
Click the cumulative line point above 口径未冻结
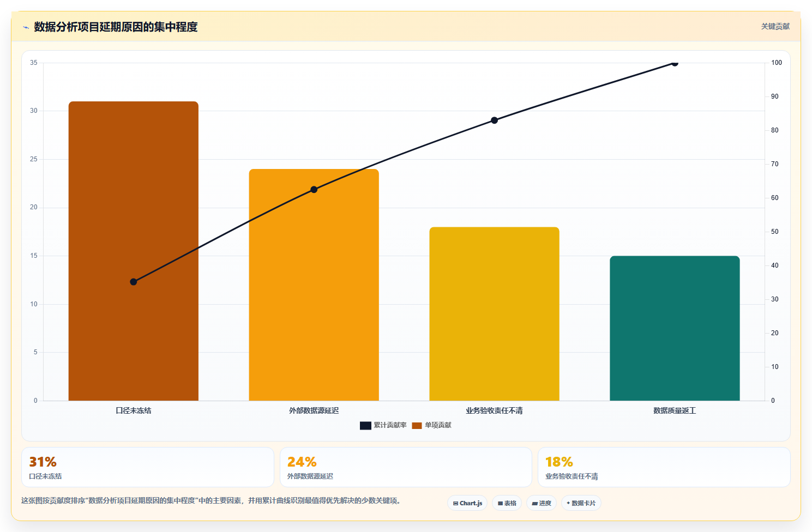pos(134,282)
